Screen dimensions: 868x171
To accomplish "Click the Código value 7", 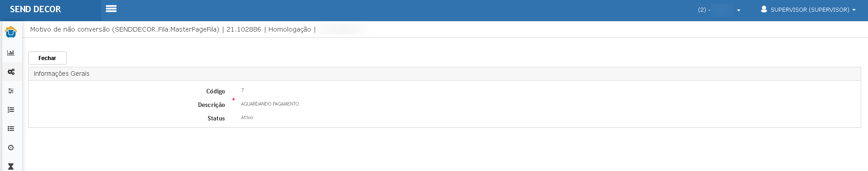I will (x=242, y=90).
